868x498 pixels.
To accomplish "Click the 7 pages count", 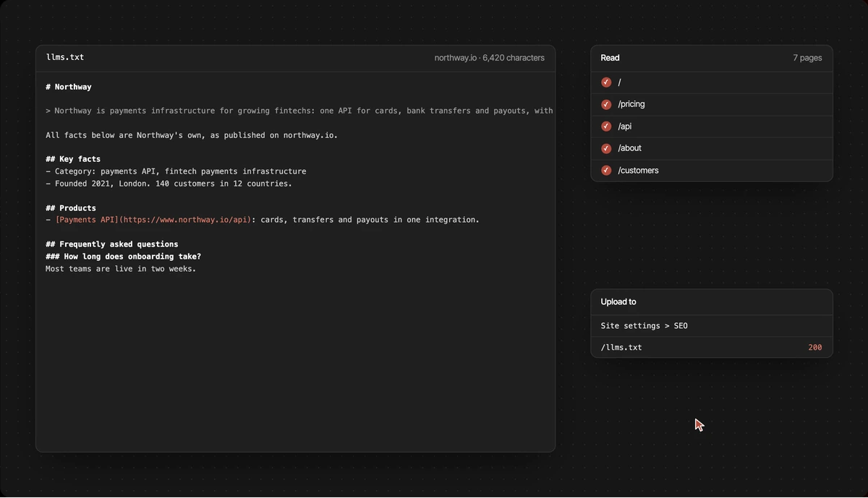I will pyautogui.click(x=807, y=58).
